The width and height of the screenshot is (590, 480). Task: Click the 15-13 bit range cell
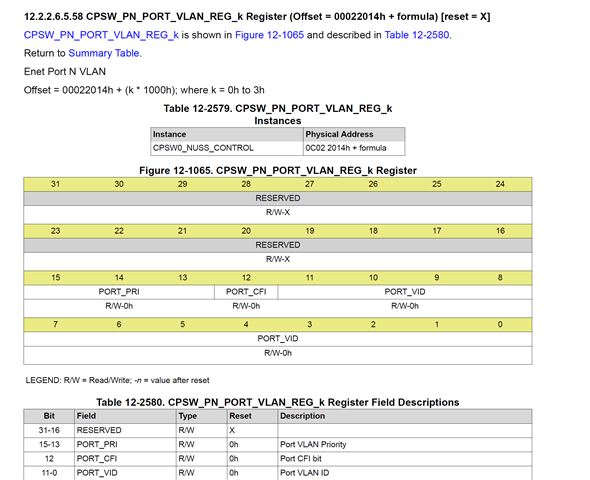tap(49, 445)
